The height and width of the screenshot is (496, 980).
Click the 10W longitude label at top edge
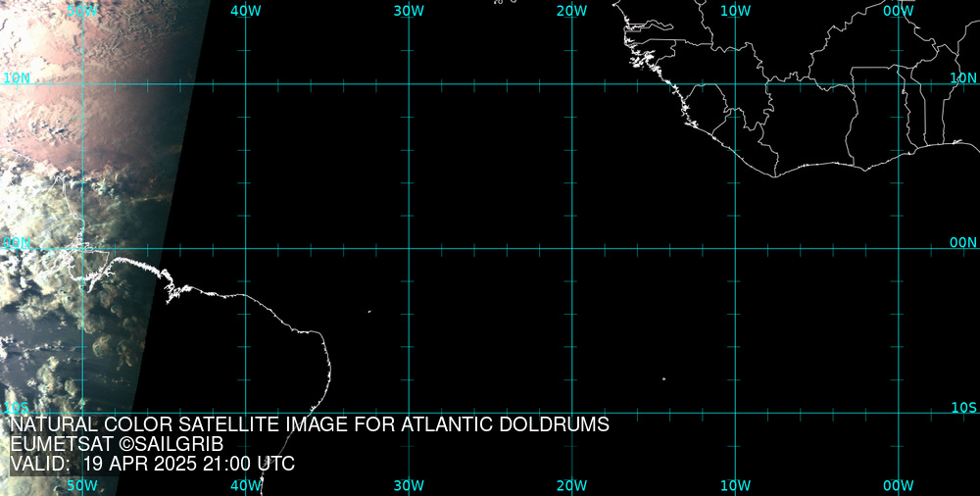coord(736,11)
